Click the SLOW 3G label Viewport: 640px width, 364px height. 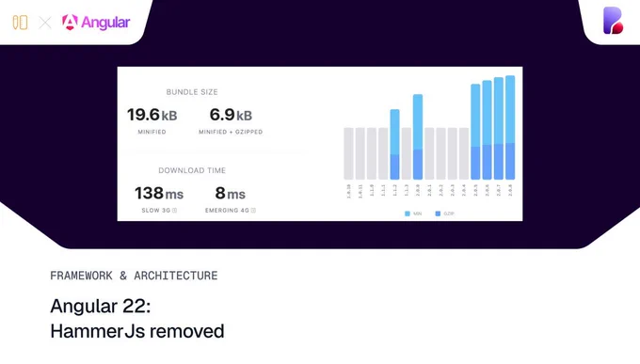[155, 210]
